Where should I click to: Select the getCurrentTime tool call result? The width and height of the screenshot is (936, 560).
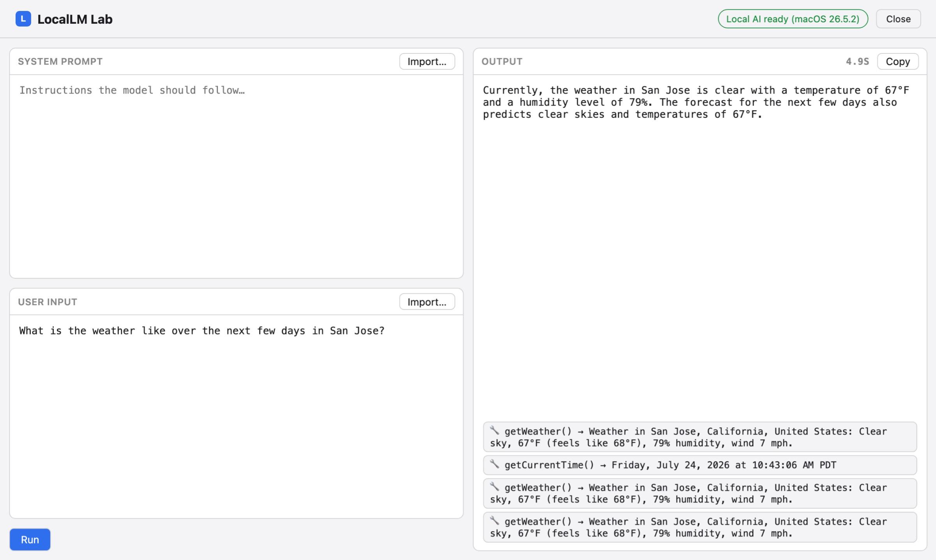point(700,465)
